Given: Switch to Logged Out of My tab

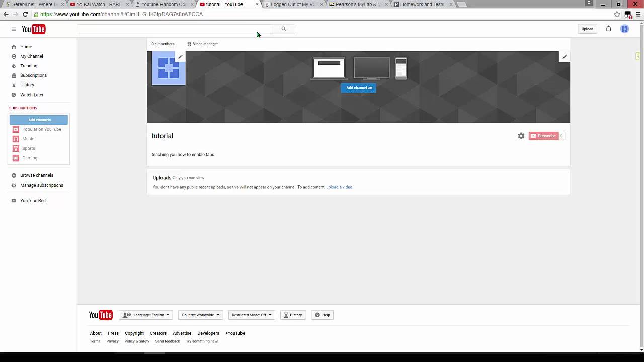Looking at the screenshot, I should pos(293,4).
